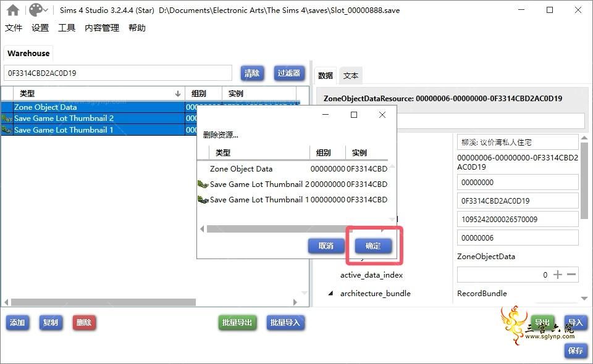
Task: Open the 帮助 menu
Action: coord(137,28)
